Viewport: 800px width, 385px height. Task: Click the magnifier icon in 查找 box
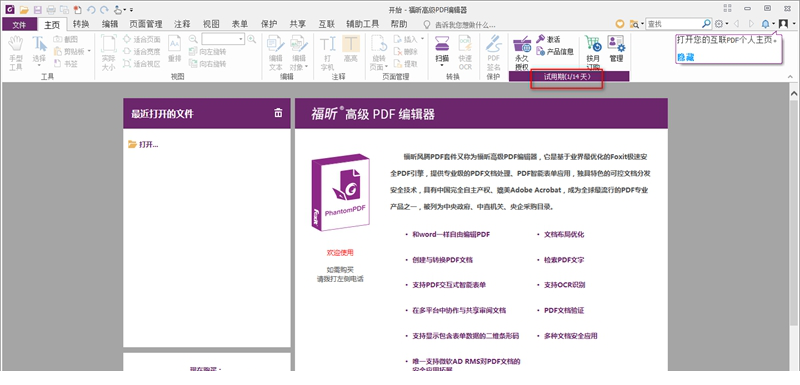(706, 23)
